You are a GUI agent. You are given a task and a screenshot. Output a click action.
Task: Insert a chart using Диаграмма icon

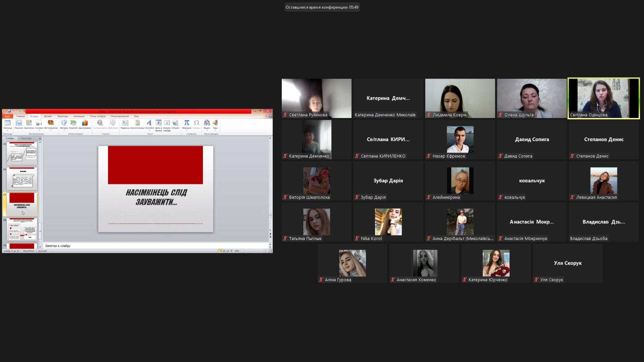(85, 124)
